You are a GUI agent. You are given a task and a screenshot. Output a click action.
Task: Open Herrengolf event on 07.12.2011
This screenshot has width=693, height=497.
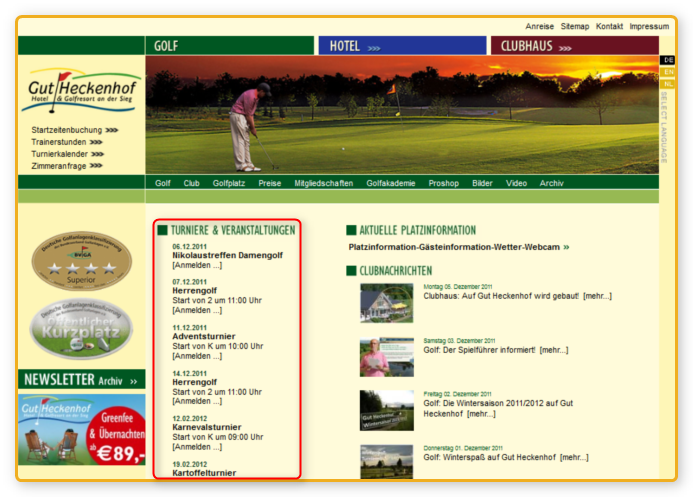tap(194, 291)
